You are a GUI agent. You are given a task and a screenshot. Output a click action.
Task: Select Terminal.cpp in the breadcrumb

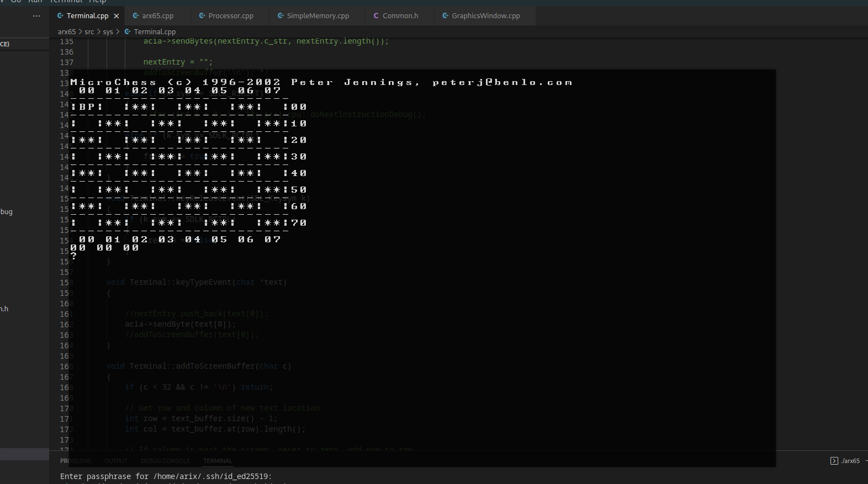pos(155,32)
